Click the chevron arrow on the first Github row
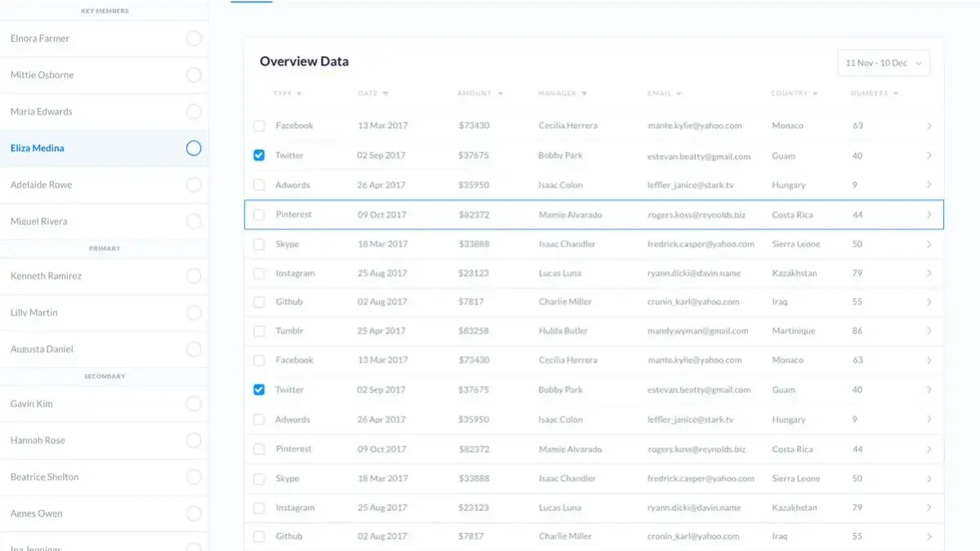 coord(929,302)
